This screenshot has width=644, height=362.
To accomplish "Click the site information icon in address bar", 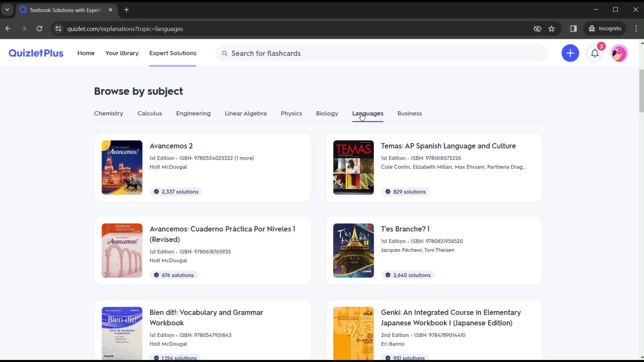I will pyautogui.click(x=58, y=28).
